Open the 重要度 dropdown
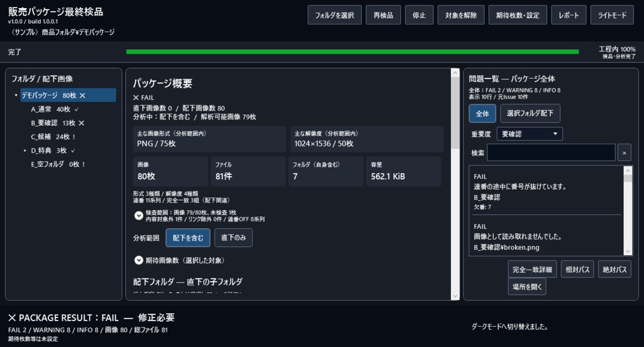 pyautogui.click(x=530, y=134)
